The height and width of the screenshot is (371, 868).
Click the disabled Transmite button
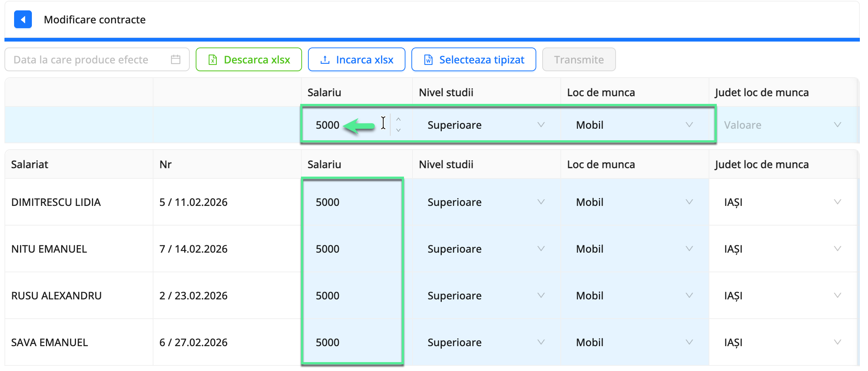(579, 59)
